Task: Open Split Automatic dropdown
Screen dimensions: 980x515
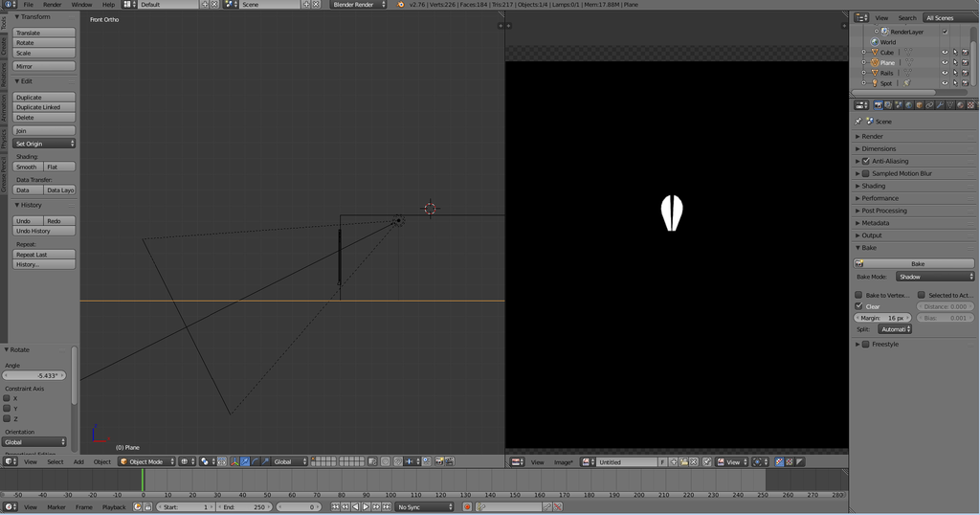Action: pos(895,329)
